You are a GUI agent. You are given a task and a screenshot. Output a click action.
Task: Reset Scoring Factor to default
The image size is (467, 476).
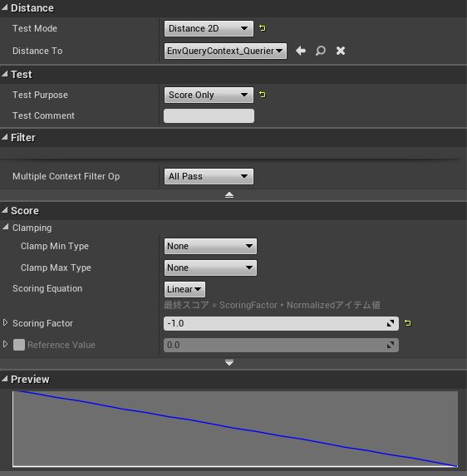[x=407, y=323]
